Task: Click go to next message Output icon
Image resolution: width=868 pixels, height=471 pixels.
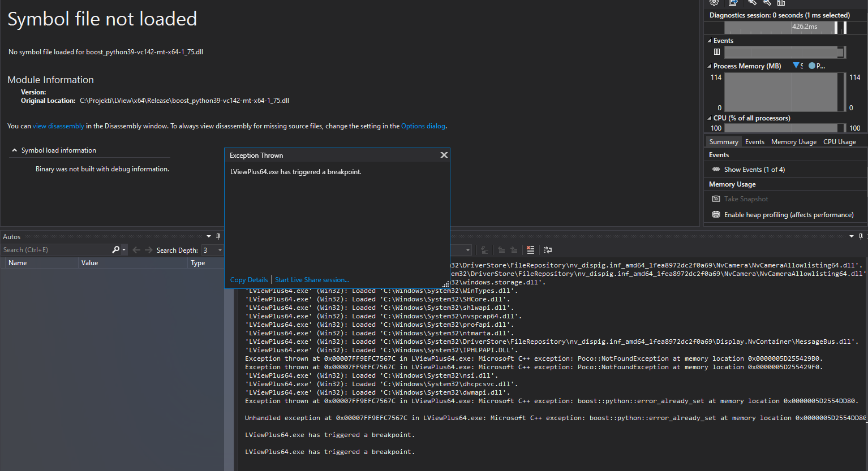Action: click(514, 250)
